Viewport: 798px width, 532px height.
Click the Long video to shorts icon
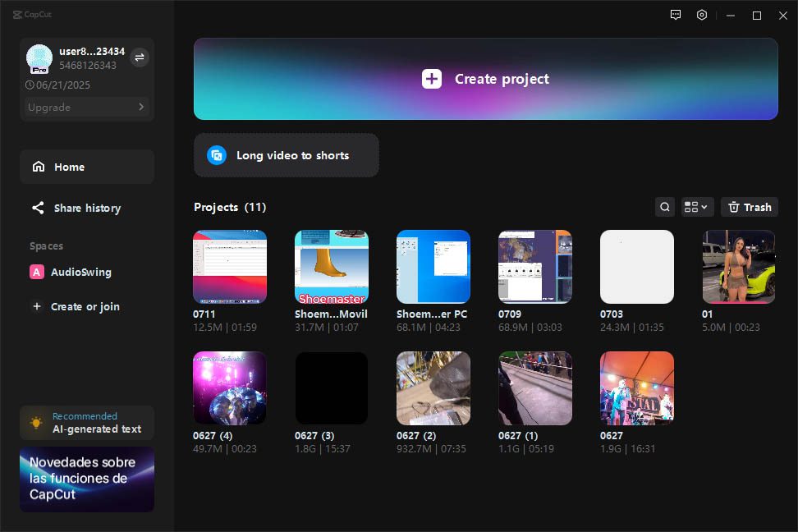tap(217, 155)
